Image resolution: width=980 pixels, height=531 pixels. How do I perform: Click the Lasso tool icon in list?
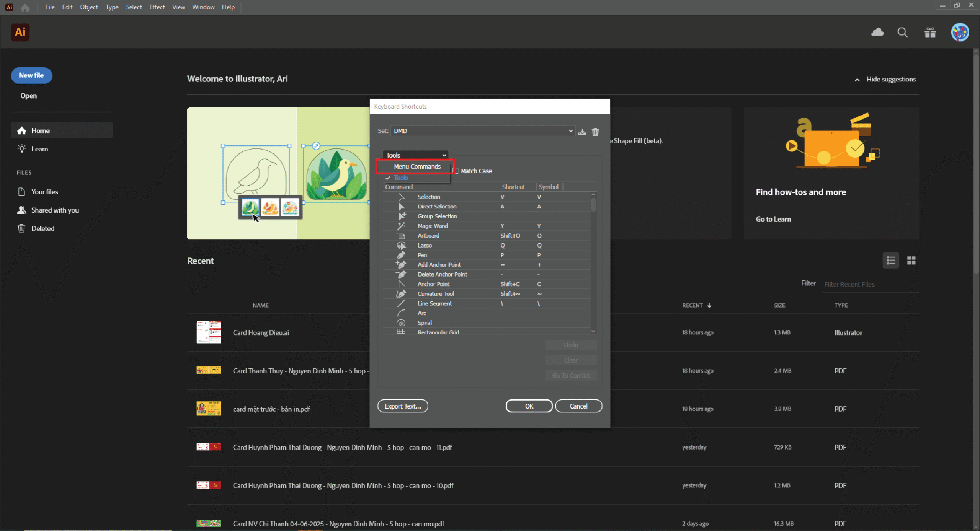tap(401, 245)
